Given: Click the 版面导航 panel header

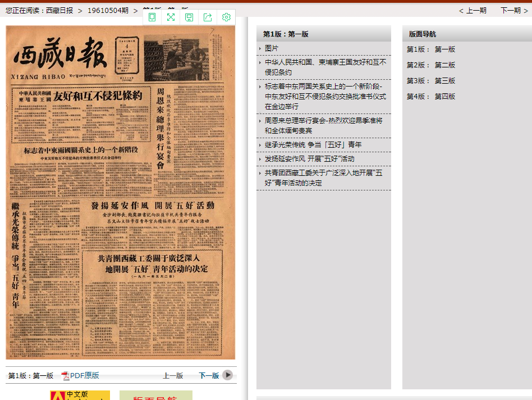Looking at the screenshot, I should pyautogui.click(x=467, y=34).
